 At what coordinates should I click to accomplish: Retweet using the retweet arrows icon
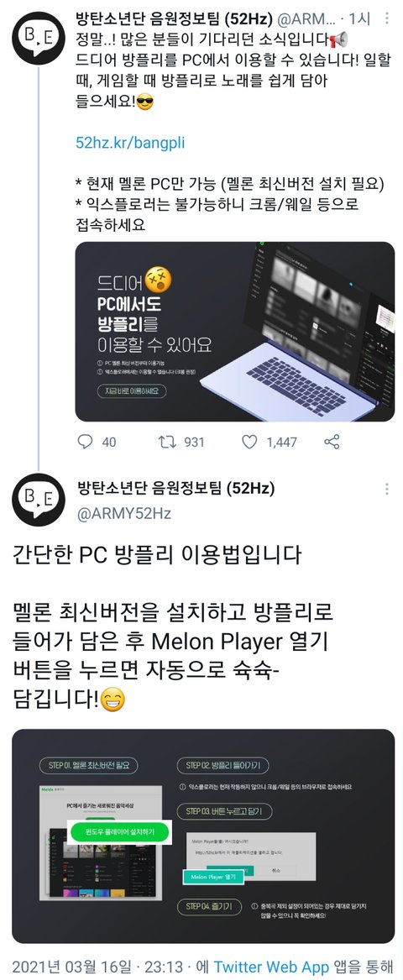[167, 441]
